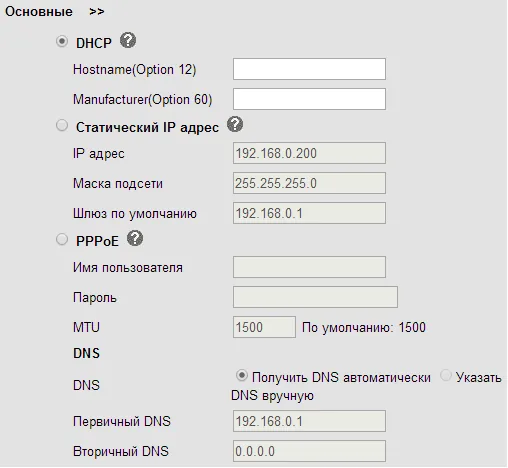Screen dimensions: 508x468
Task: Click the Пароль input field
Action: click(x=315, y=297)
